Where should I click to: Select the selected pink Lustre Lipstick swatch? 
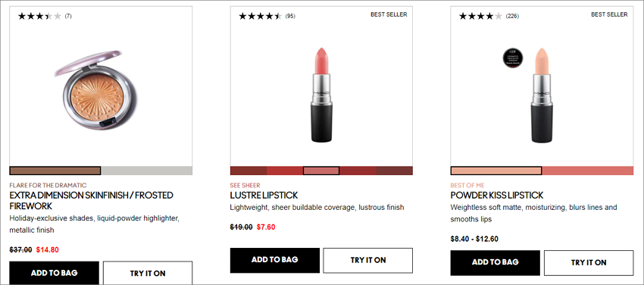321,171
